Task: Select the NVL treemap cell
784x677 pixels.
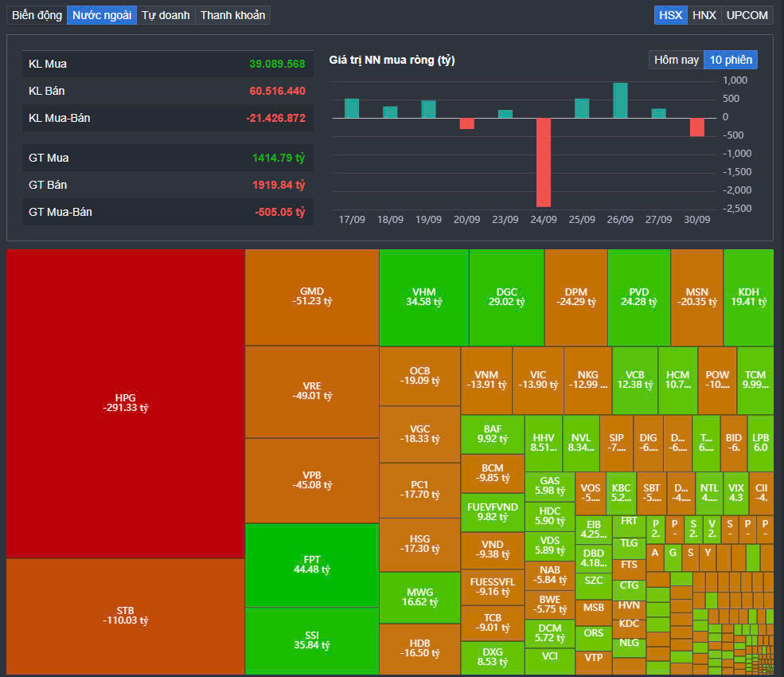Action: [x=581, y=443]
